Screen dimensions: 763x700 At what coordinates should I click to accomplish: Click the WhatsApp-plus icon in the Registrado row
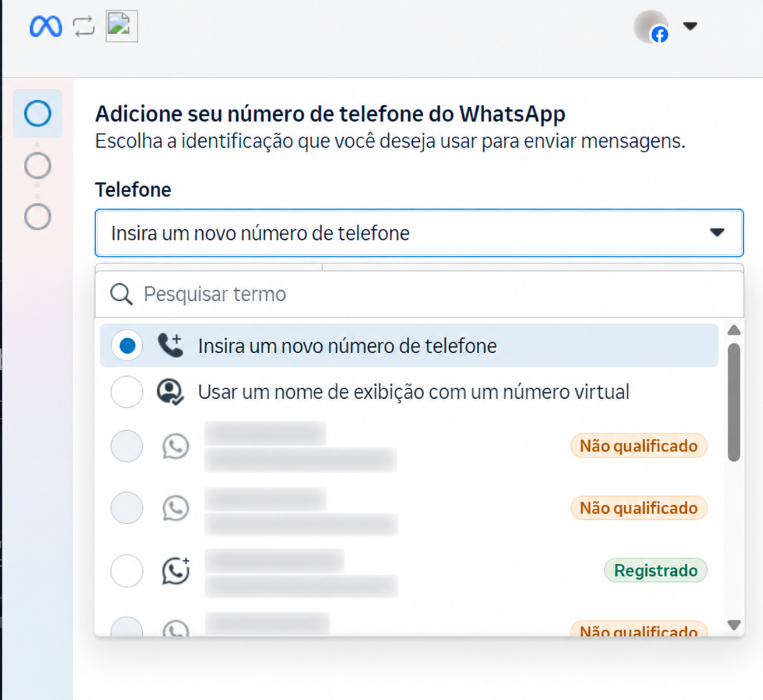[x=176, y=570]
